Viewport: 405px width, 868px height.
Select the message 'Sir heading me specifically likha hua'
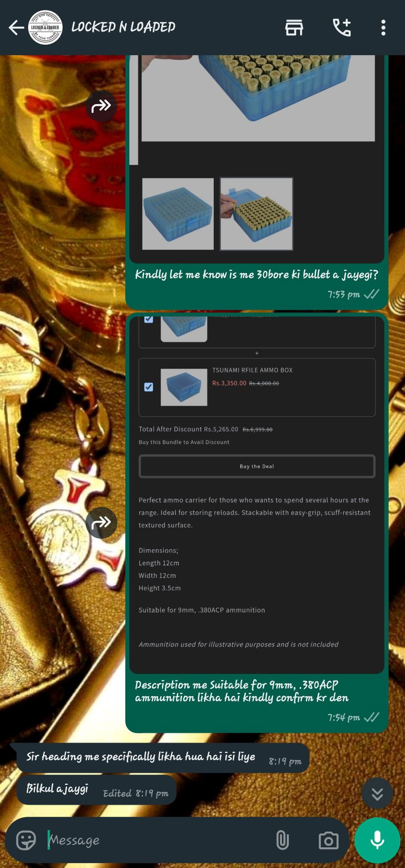tap(163, 758)
